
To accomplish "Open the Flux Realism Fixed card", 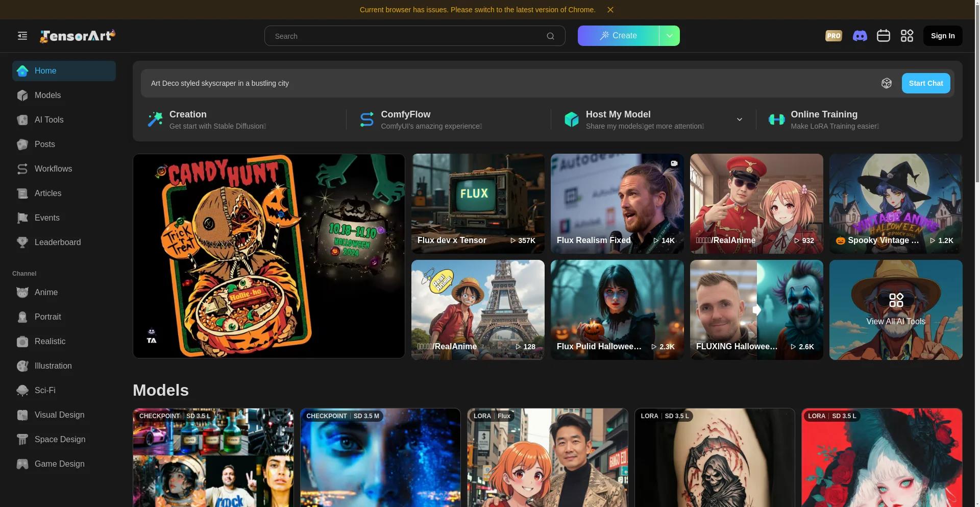I will [617, 204].
